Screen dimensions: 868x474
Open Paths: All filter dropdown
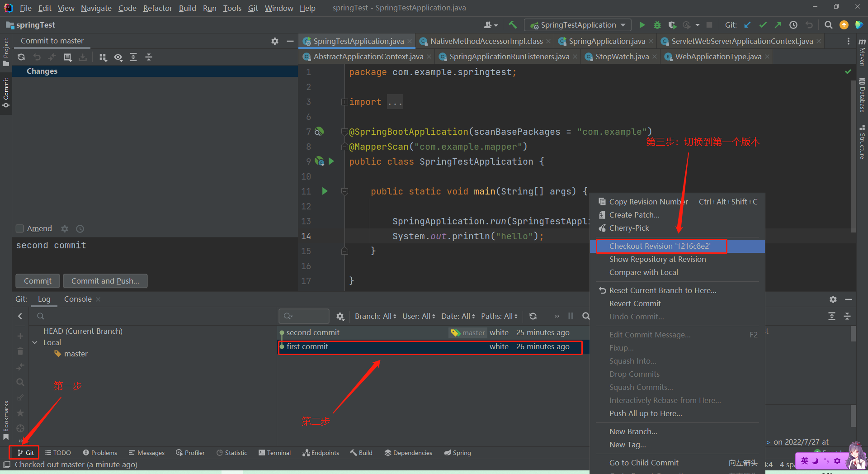point(499,316)
